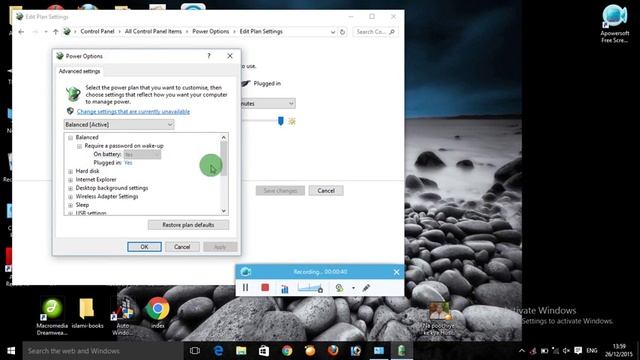Click Power Options in breadcrumb
Screen dimensions: 640x360
[x=211, y=31]
